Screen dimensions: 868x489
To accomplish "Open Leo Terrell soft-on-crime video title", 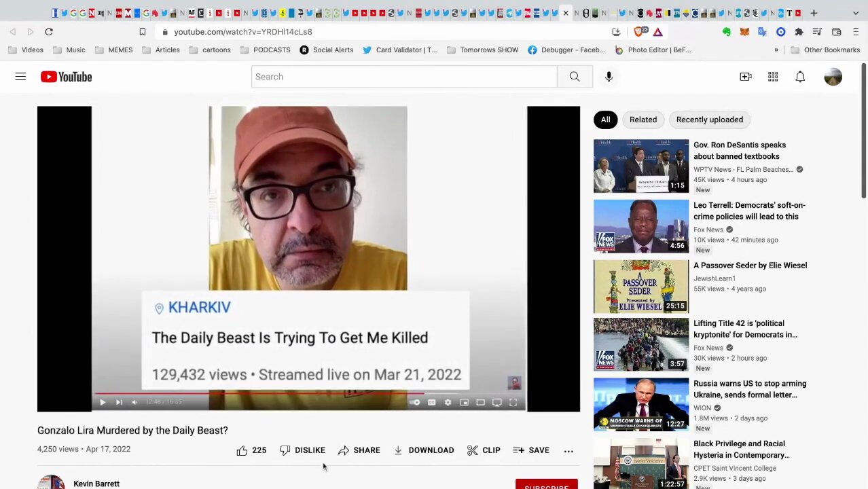I will coord(749,211).
